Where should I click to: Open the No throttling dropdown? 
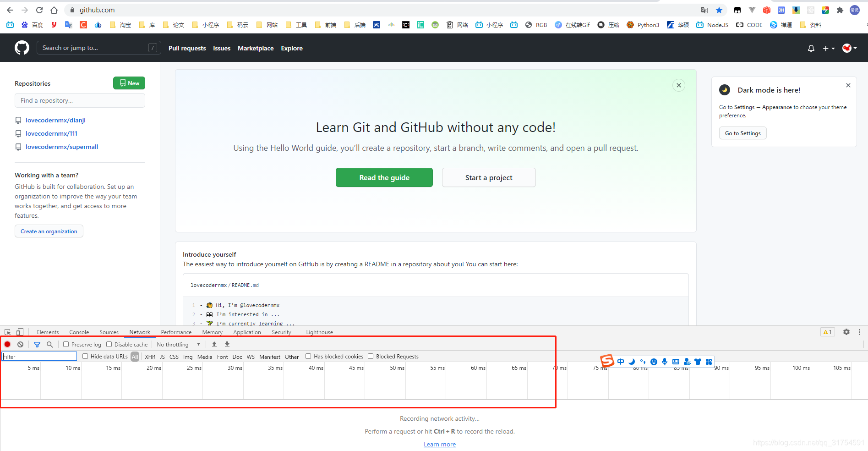pyautogui.click(x=179, y=344)
